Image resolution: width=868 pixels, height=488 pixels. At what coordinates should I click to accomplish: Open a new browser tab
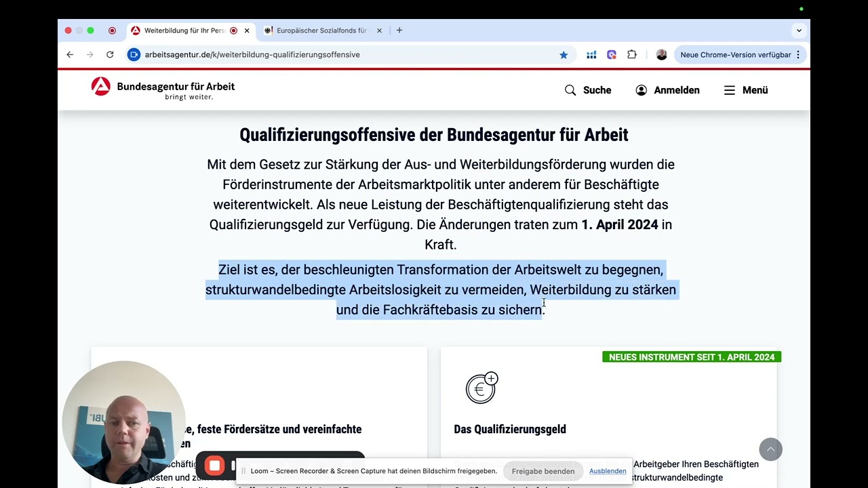point(399,30)
